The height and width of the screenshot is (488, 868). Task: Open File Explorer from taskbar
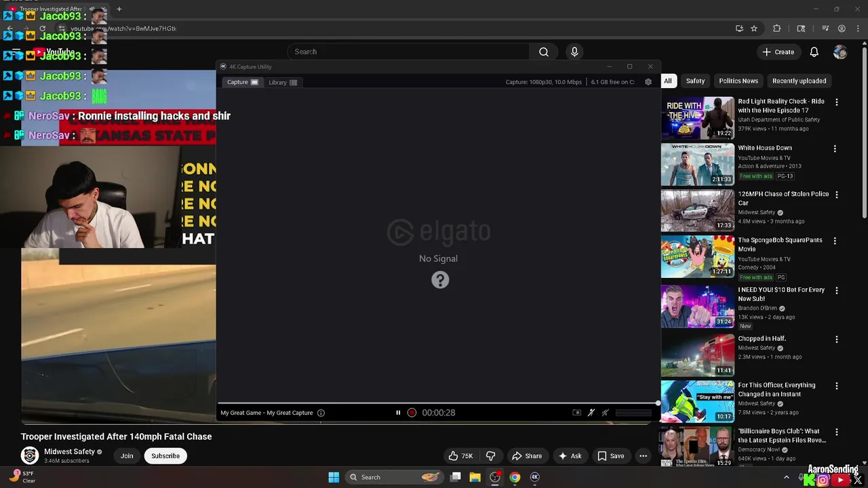coord(475,477)
